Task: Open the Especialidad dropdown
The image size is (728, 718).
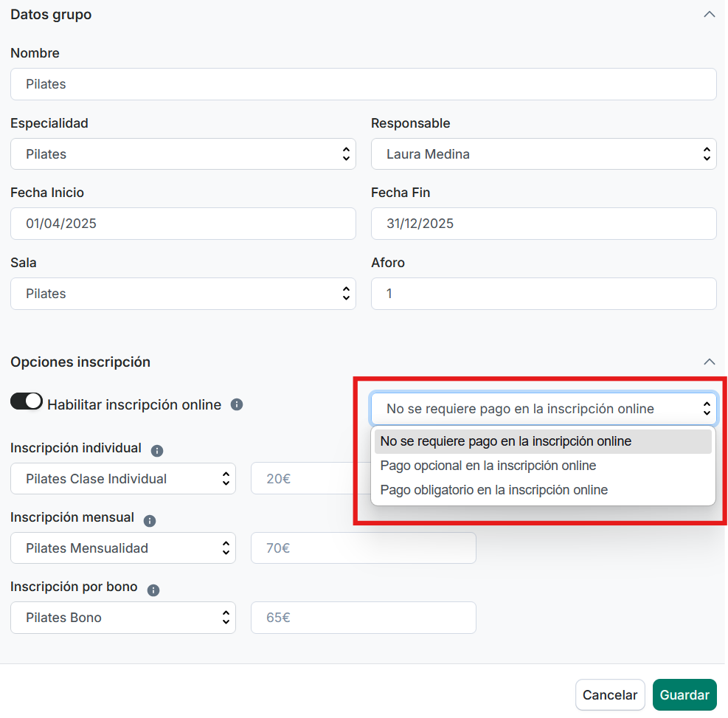Action: pos(183,154)
